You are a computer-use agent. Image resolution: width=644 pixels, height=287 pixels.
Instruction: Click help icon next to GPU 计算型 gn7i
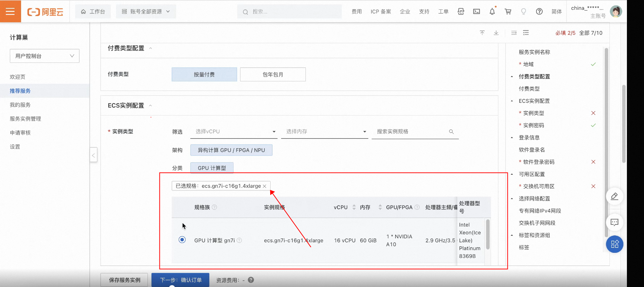[x=239, y=240]
